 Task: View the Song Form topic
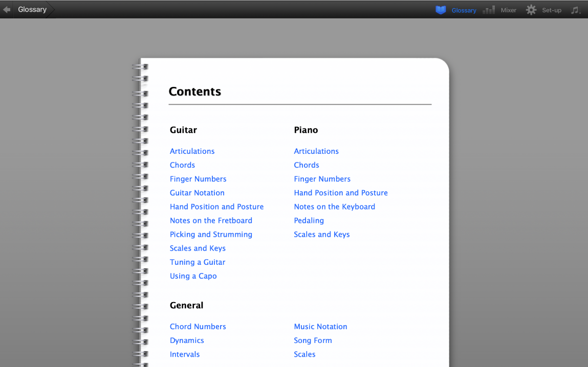pos(313,340)
